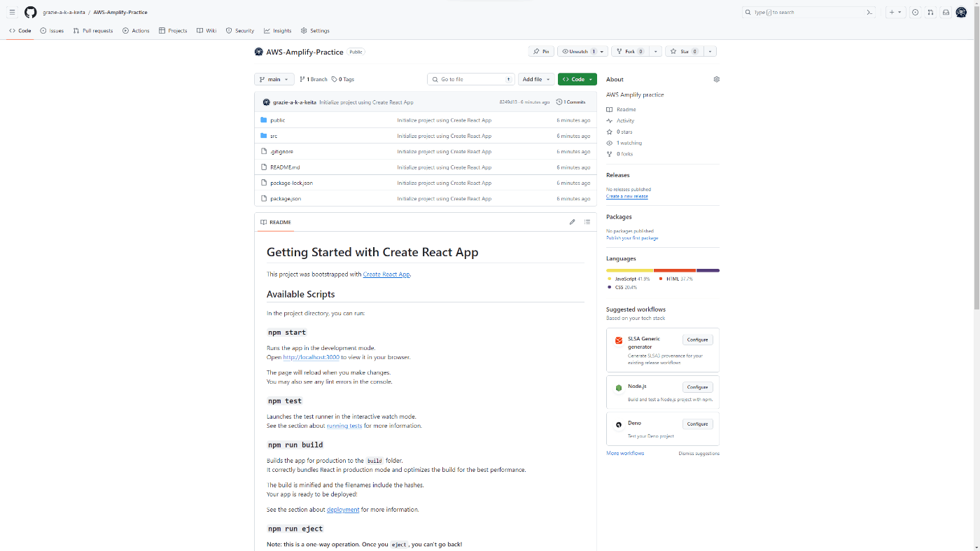980x551 pixels.
Task: Click the GitHub Octocat logo
Action: 30,12
